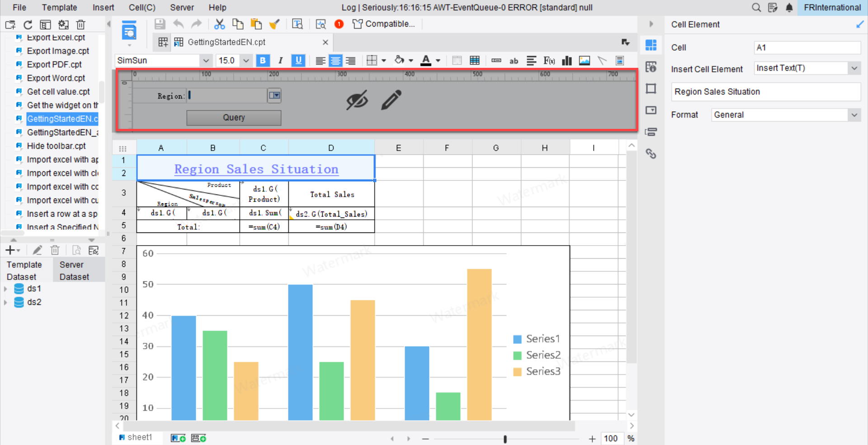Click the Insert formula F(x) icon
The width and height of the screenshot is (868, 445).
[549, 61]
